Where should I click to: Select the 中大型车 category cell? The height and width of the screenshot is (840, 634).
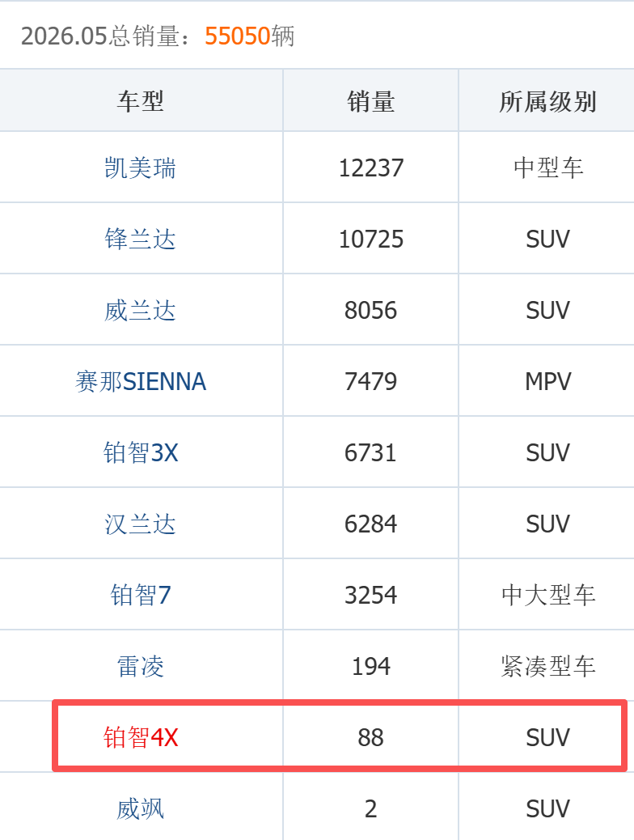point(547,595)
